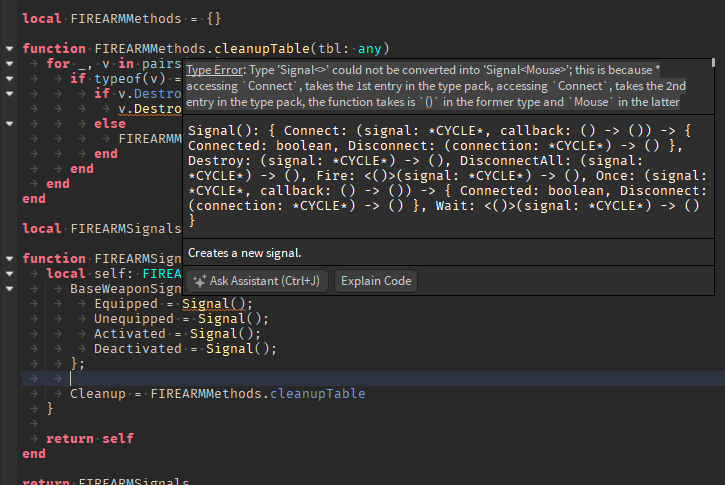Collapse the BaseWeaponSignals table fold arrow
This screenshot has height=485, width=725.
click(x=9, y=289)
